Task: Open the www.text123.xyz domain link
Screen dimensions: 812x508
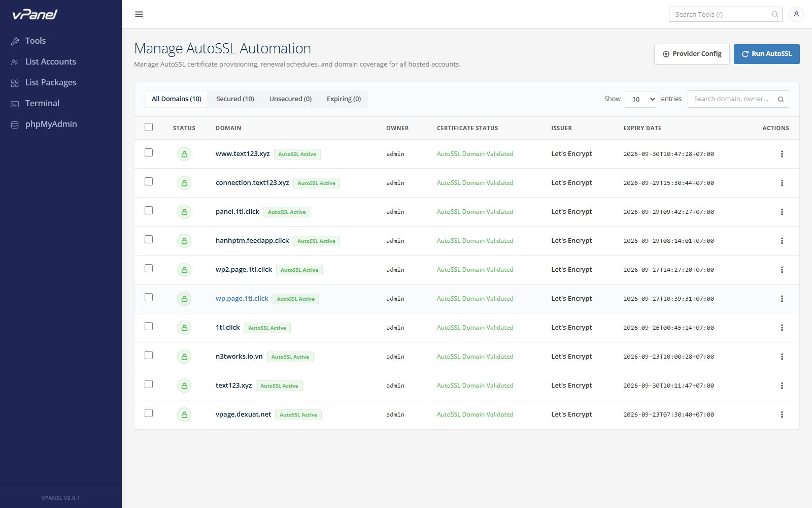Action: [243, 154]
